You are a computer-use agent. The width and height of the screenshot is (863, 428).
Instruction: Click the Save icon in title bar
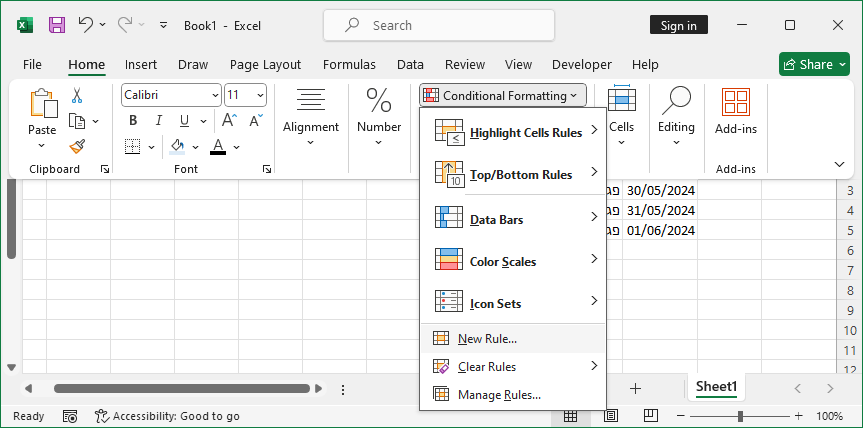point(57,25)
